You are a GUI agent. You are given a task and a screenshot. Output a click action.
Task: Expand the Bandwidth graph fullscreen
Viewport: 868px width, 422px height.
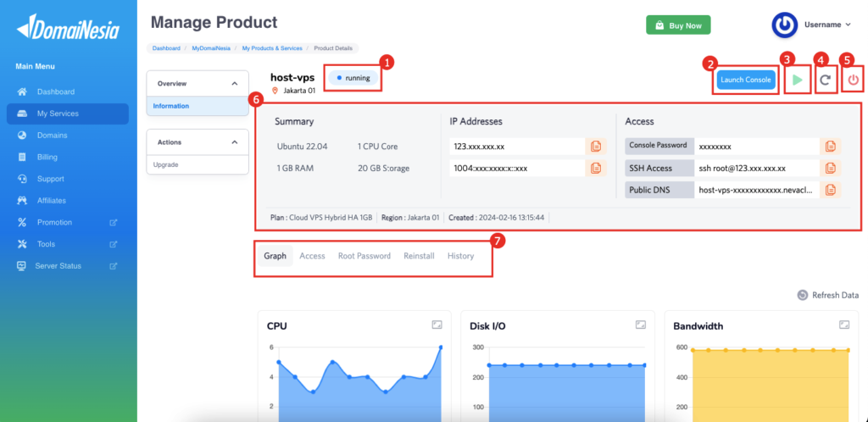click(844, 325)
